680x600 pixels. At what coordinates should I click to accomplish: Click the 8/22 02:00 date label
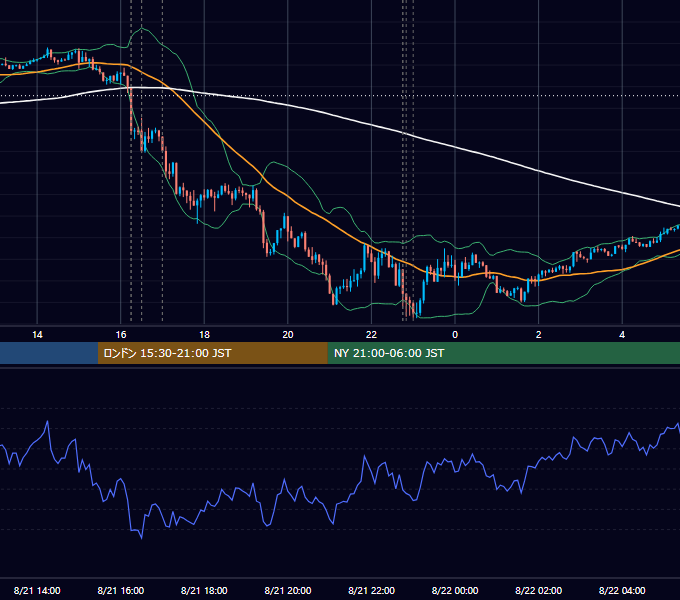coord(539,590)
